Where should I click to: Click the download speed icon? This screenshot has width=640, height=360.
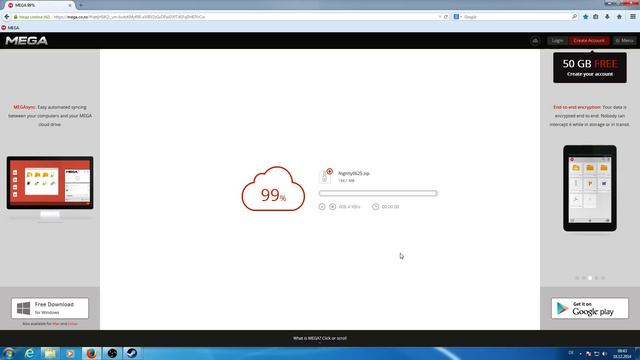(333, 207)
